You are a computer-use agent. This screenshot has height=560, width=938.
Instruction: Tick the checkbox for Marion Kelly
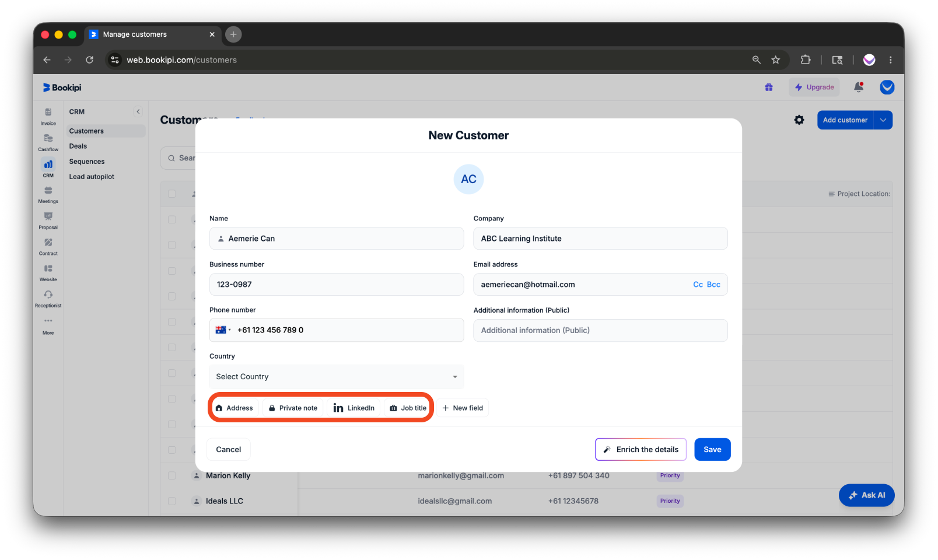(x=172, y=475)
